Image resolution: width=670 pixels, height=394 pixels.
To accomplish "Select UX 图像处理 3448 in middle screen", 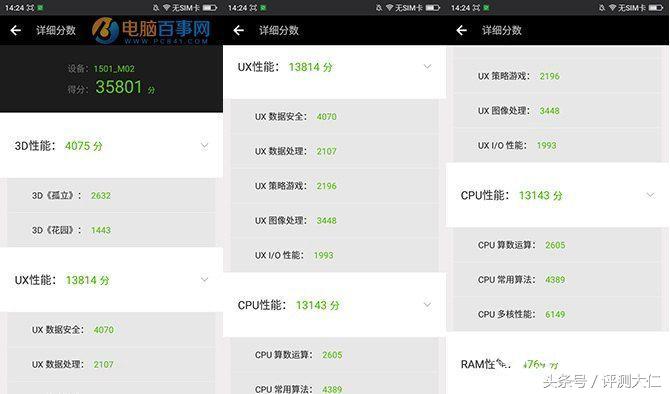I will click(x=335, y=221).
